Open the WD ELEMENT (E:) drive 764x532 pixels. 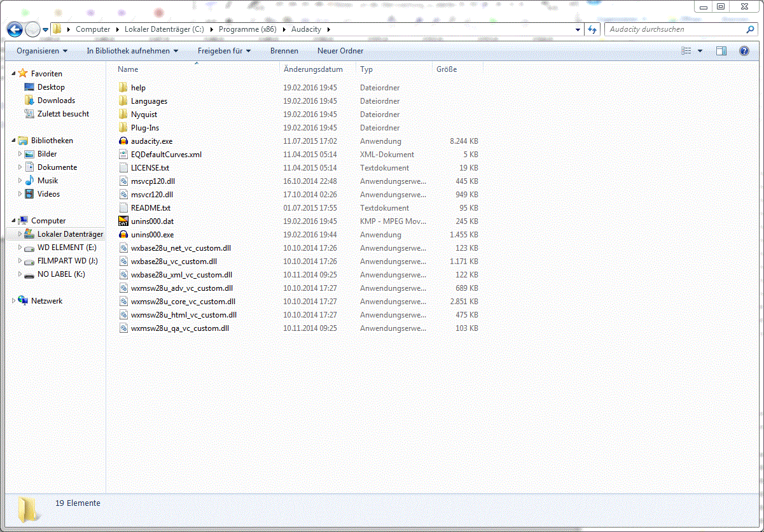[67, 248]
